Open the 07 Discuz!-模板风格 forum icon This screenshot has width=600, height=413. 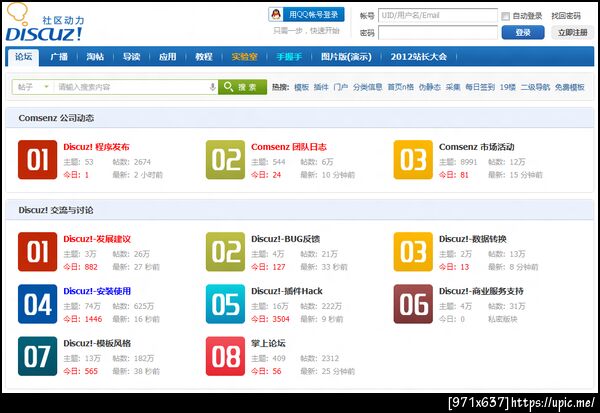[x=38, y=356]
